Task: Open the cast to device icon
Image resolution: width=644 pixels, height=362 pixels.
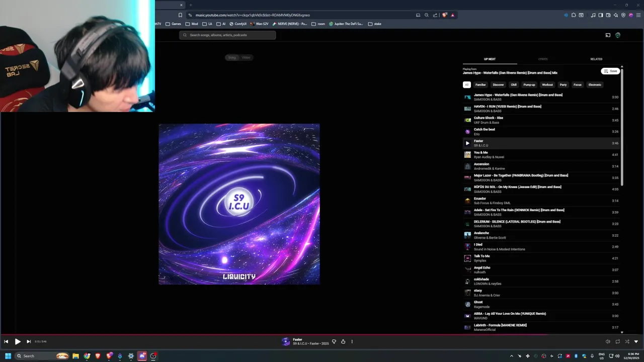Action: [x=608, y=35]
